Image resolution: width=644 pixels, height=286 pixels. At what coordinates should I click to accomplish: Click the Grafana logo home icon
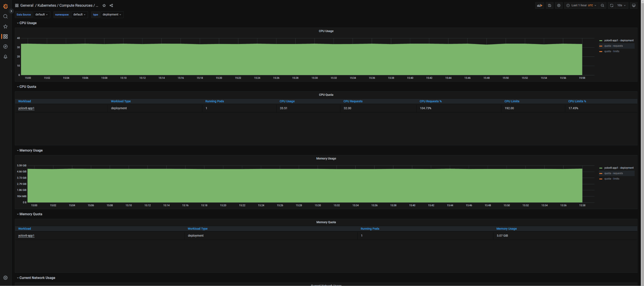tap(5, 6)
